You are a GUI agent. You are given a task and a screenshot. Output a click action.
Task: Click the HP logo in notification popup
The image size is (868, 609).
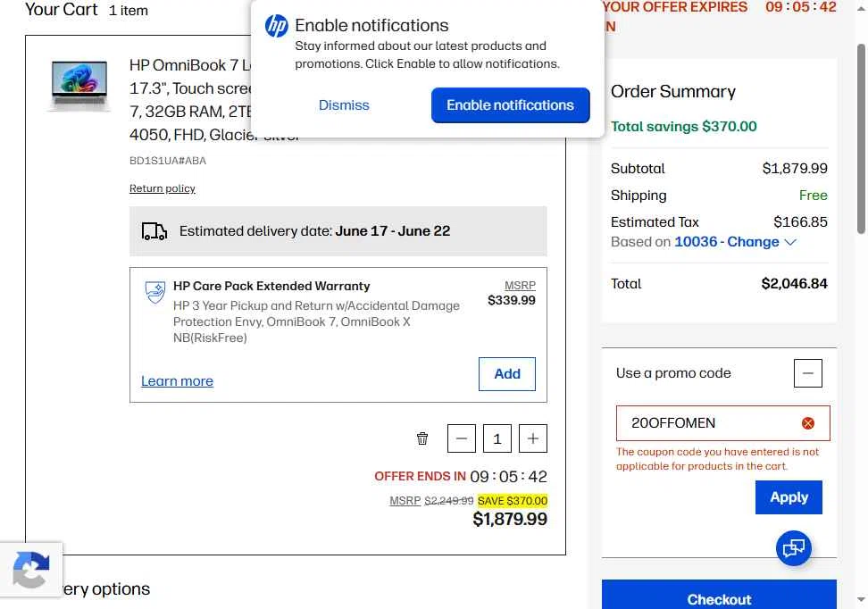276,26
